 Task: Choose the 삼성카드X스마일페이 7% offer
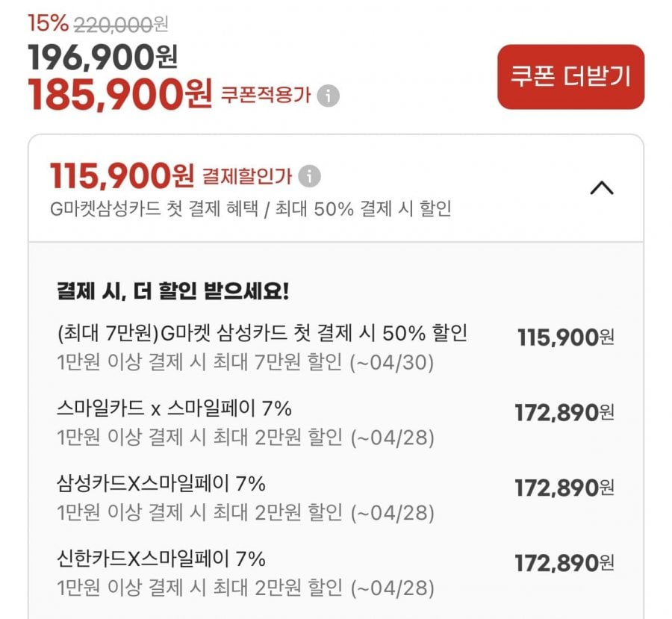pos(161,484)
